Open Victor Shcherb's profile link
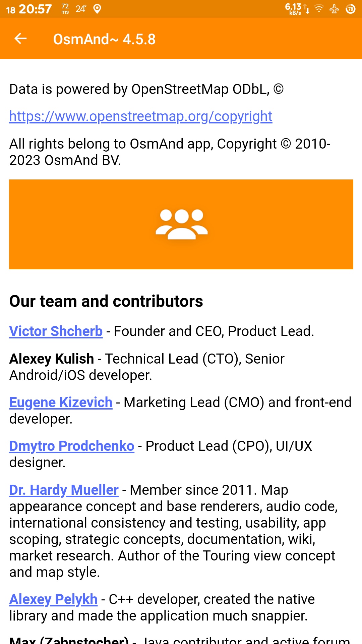This screenshot has height=644, width=362. [x=56, y=331]
